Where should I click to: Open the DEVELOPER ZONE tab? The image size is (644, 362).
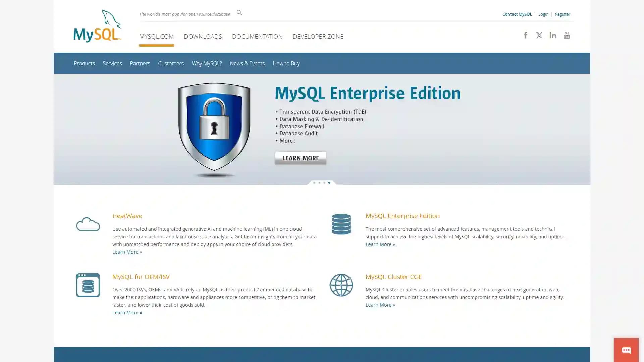click(x=318, y=36)
